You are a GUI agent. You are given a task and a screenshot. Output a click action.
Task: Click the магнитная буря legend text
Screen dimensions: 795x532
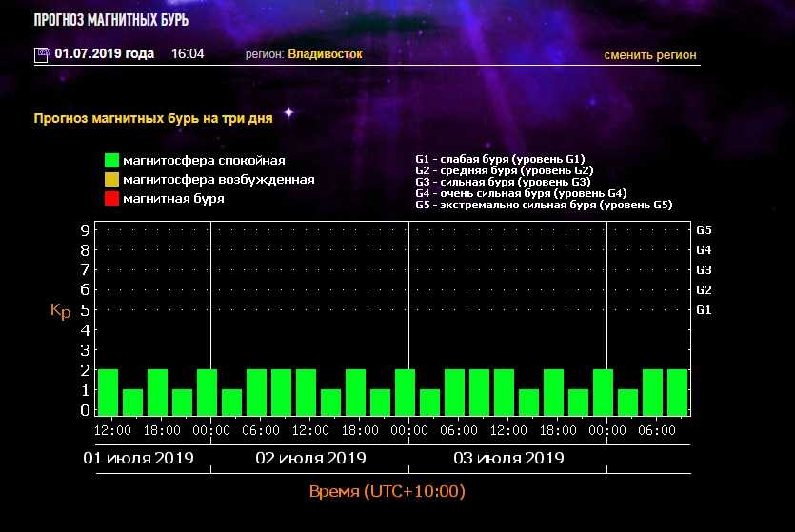[x=173, y=199]
